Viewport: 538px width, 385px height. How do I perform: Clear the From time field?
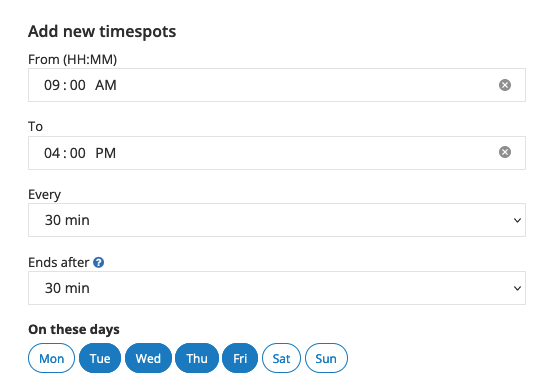pyautogui.click(x=504, y=85)
